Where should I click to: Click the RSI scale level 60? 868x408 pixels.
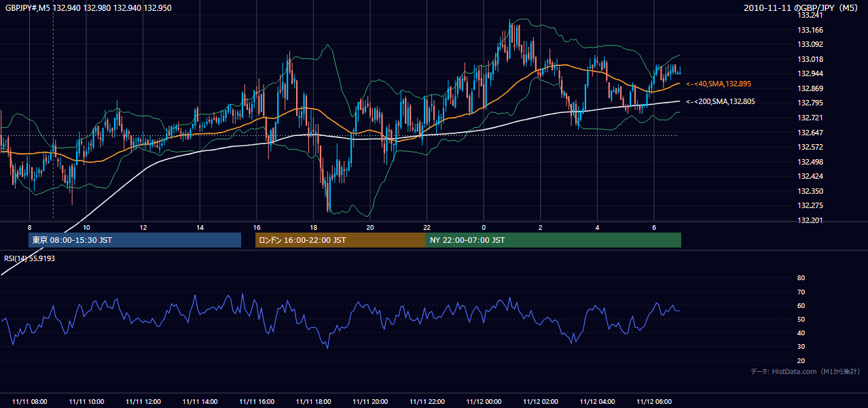coord(801,305)
